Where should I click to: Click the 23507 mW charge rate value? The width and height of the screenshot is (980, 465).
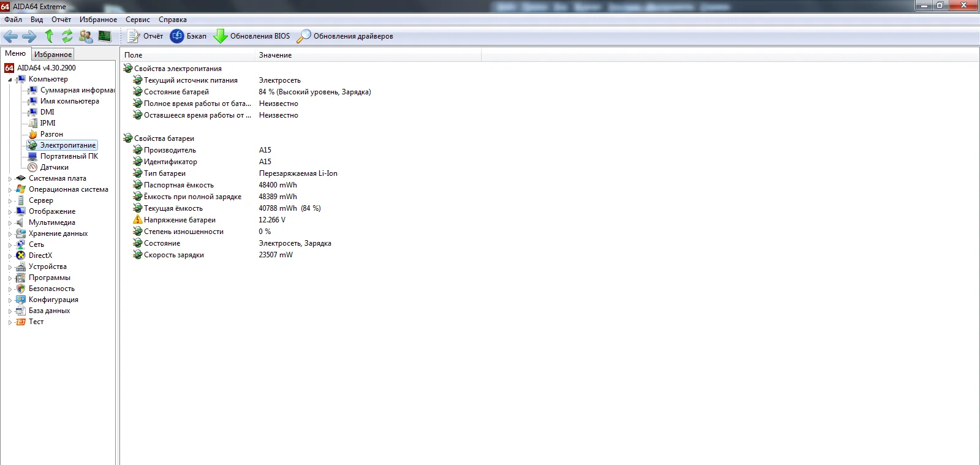tap(276, 255)
